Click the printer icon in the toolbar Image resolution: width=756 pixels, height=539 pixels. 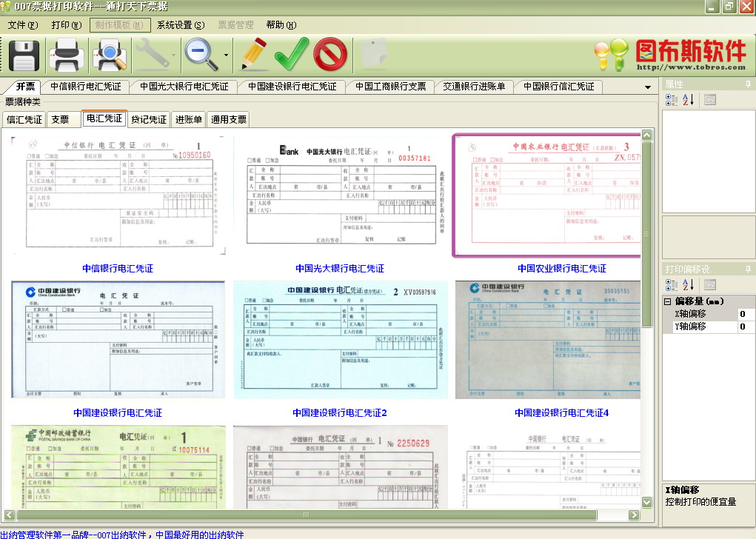(67, 56)
